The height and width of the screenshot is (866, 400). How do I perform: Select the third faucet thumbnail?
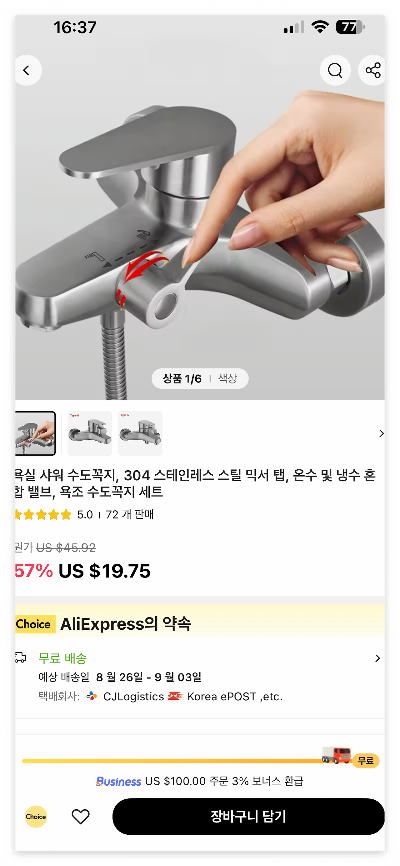(140, 434)
